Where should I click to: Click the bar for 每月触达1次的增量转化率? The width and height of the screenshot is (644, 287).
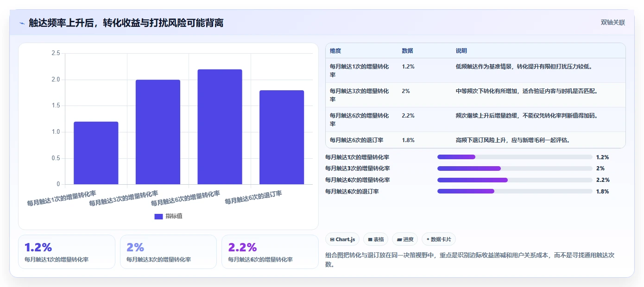[x=96, y=153]
